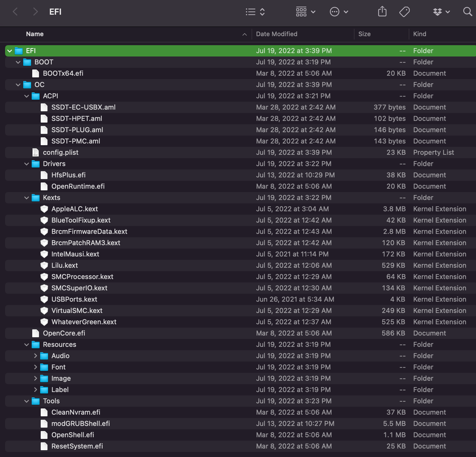Collapse the OC folder

18,85
